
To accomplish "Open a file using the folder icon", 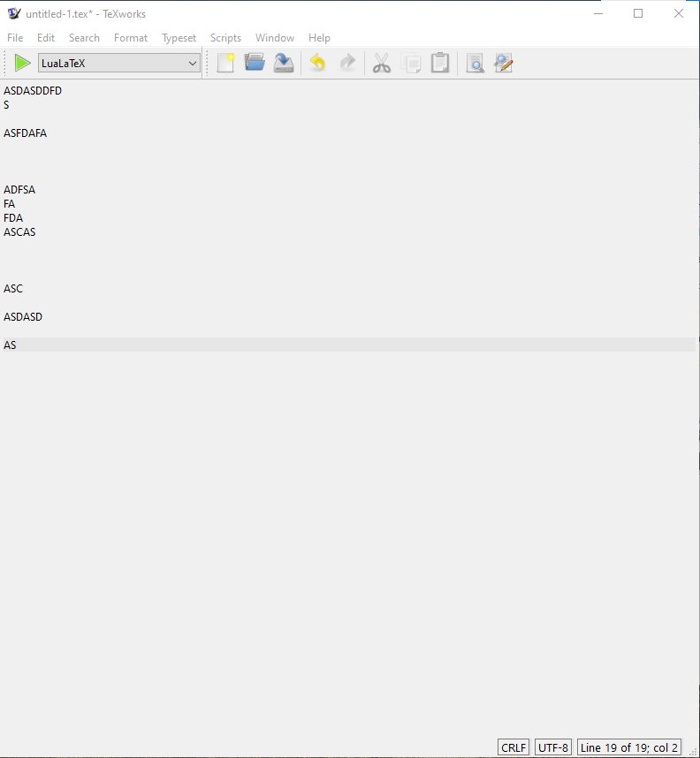I will [x=255, y=63].
